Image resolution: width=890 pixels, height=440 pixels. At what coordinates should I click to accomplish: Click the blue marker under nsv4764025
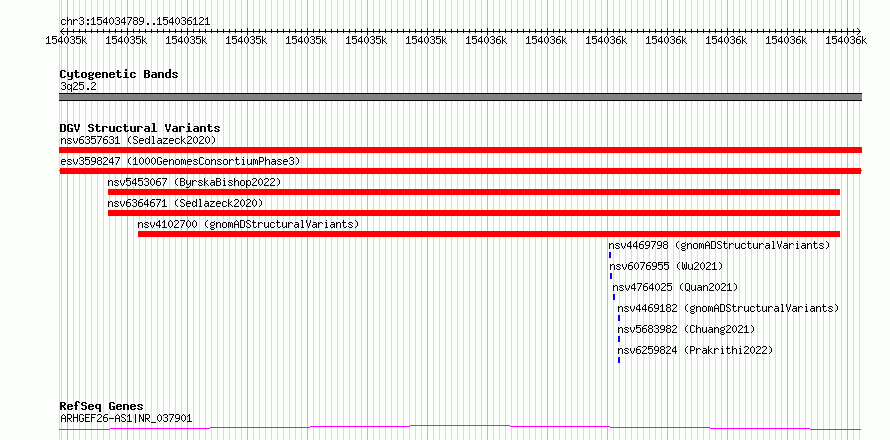click(x=614, y=297)
